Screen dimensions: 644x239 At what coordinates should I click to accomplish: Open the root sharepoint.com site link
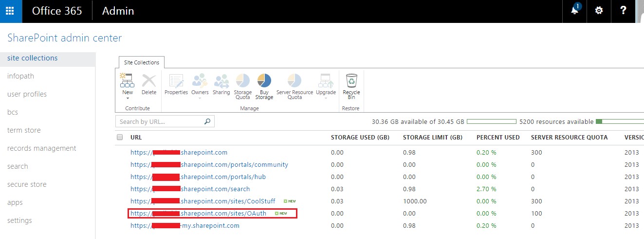coord(179,152)
